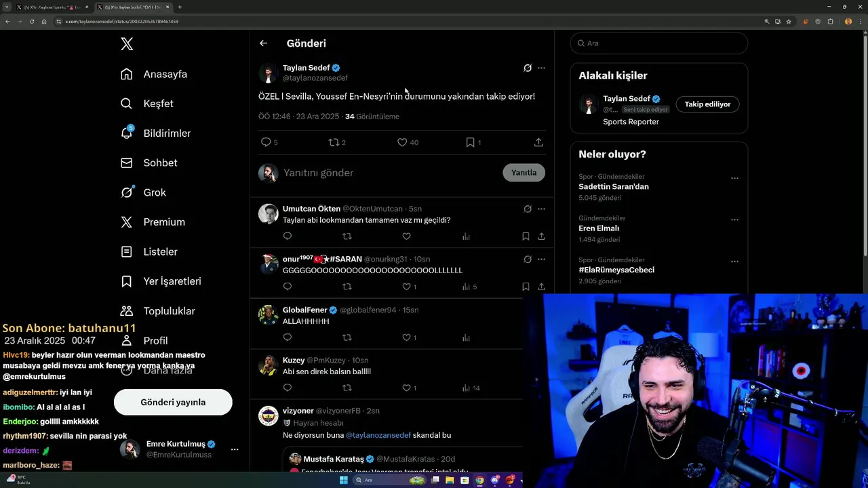This screenshot has width=868, height=488.
Task: Click repost icon on main post
Action: pyautogui.click(x=334, y=142)
